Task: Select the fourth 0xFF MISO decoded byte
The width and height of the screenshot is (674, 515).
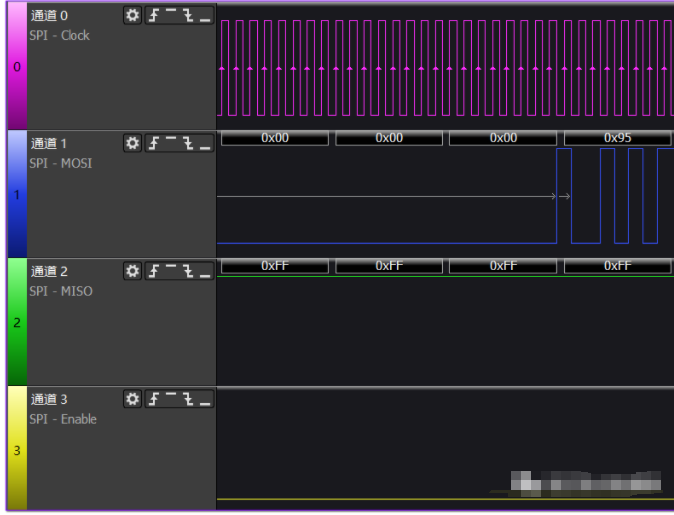Action: click(x=617, y=266)
